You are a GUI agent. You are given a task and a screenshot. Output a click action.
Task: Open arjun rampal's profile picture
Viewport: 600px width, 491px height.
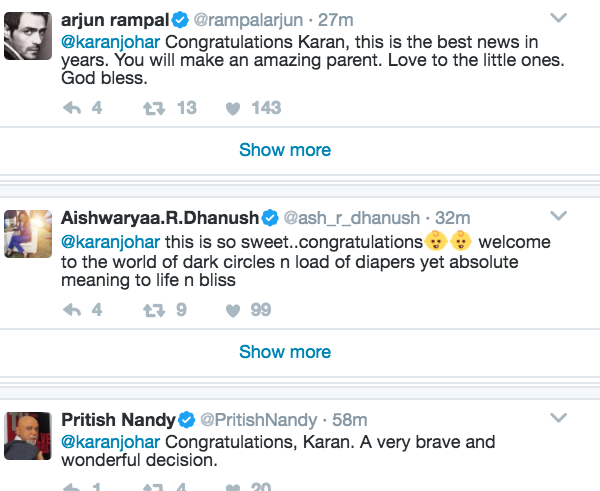tap(28, 35)
